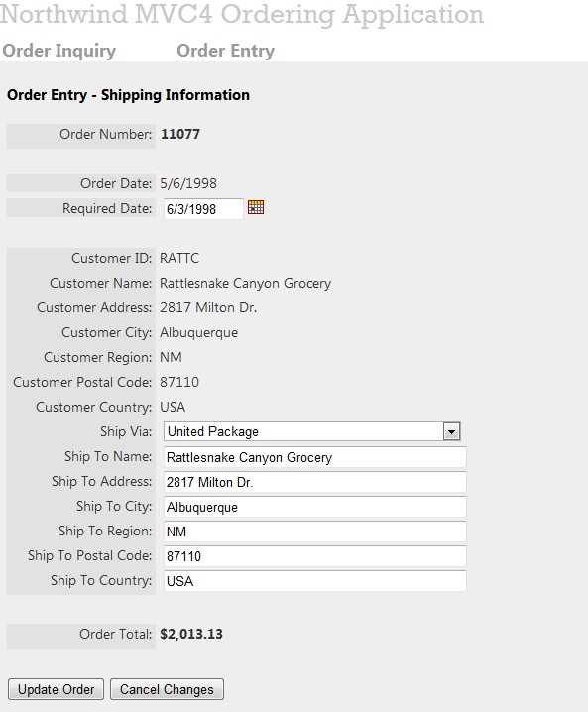588x712 pixels.
Task: Open the Order Entry menu item
Action: pyautogui.click(x=226, y=51)
